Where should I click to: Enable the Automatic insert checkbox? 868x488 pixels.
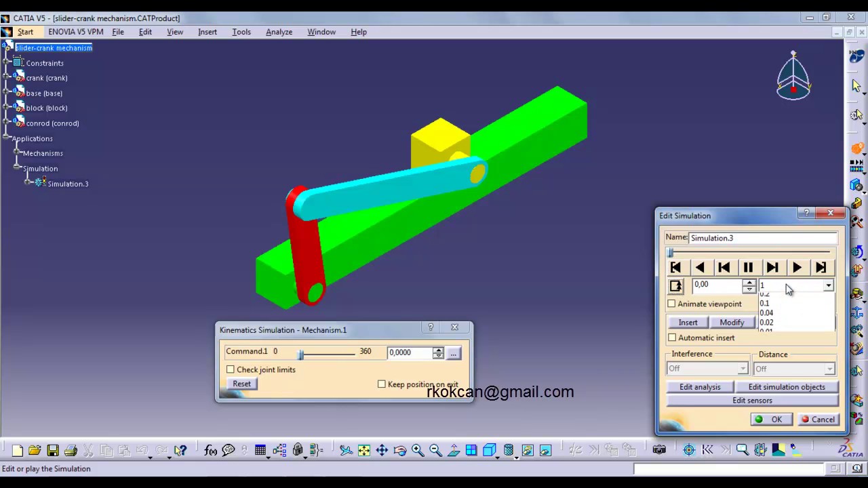[672, 338]
